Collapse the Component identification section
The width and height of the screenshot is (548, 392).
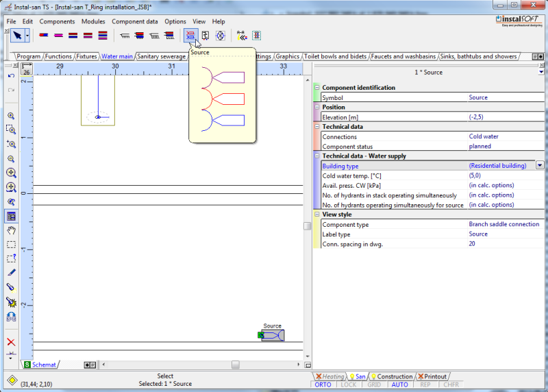click(317, 87)
